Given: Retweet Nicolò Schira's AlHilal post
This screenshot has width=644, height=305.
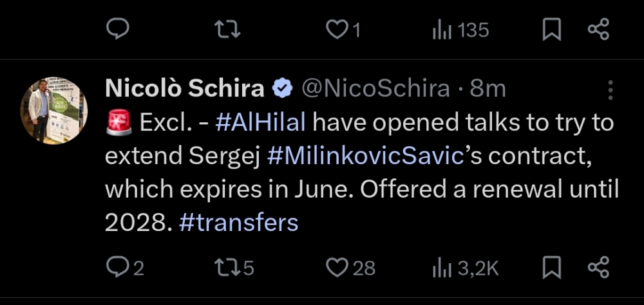Looking at the screenshot, I should pyautogui.click(x=226, y=267).
